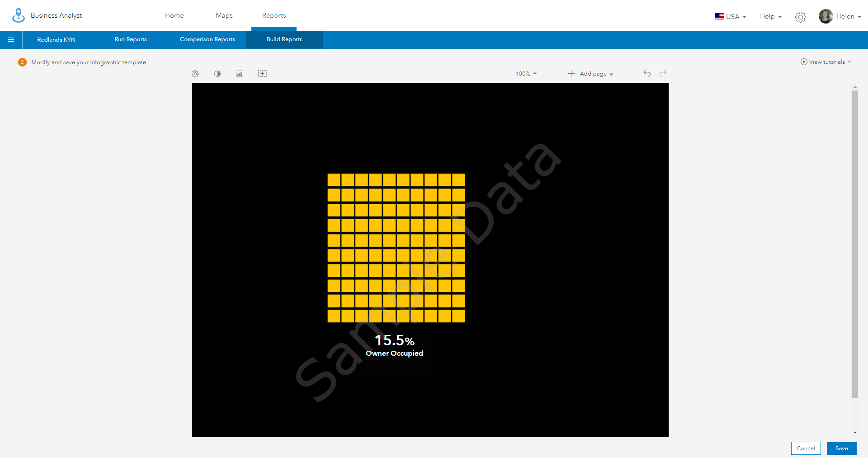Click the edit grid layout icon
Viewport: 868px width, 458px height.
pos(262,74)
